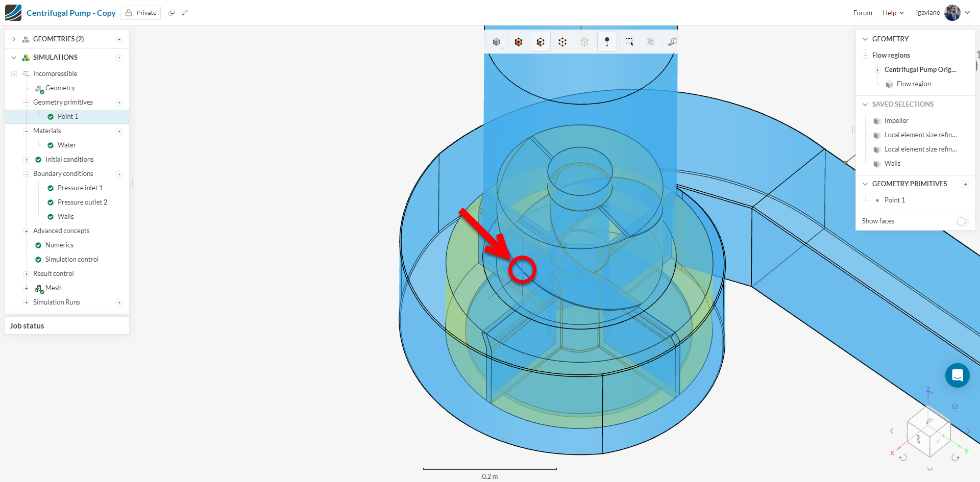
Task: Open Simulation control settings
Action: [x=72, y=260]
